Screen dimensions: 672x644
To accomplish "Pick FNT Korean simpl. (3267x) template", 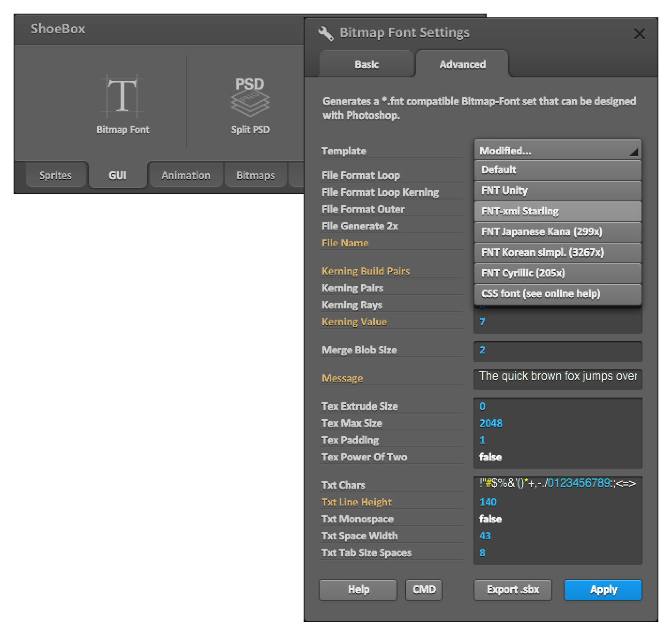I will tap(557, 253).
